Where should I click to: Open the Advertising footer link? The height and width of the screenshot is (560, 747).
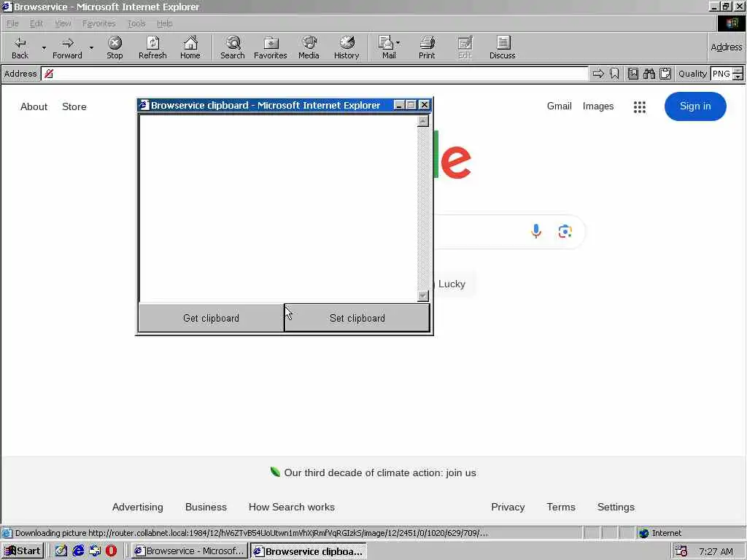click(138, 507)
